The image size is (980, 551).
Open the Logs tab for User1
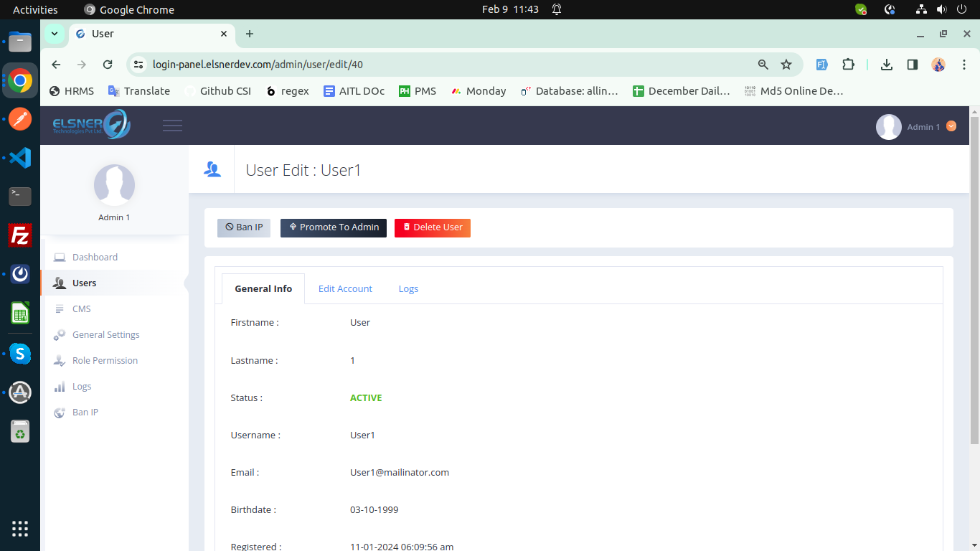tap(408, 288)
